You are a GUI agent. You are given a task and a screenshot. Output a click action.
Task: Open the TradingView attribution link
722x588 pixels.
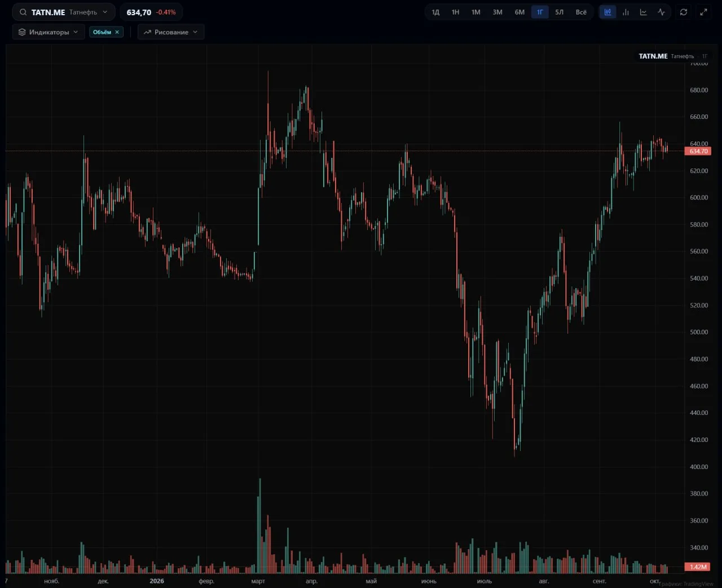(686, 584)
